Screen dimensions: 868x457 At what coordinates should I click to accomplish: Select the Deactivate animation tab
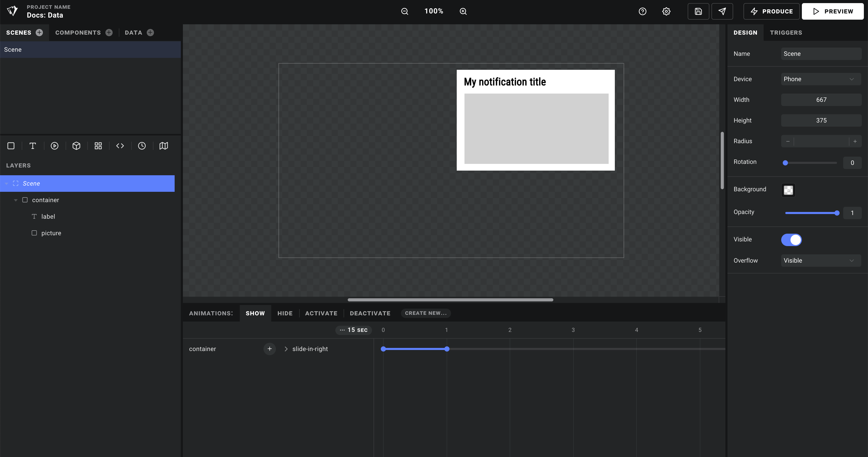(370, 313)
